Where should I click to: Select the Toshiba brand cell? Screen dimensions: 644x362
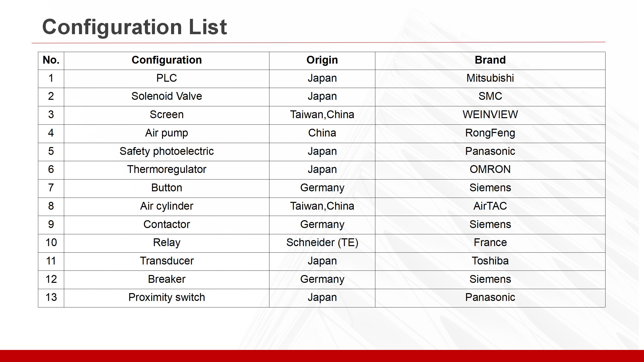[x=490, y=261]
